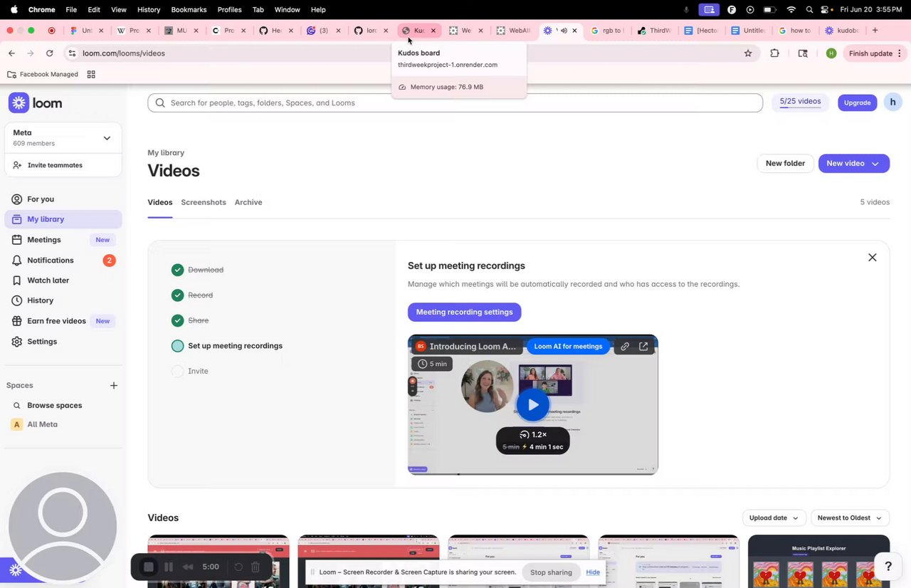Open Watch later bookmark icon
The image size is (911, 588).
point(17,280)
